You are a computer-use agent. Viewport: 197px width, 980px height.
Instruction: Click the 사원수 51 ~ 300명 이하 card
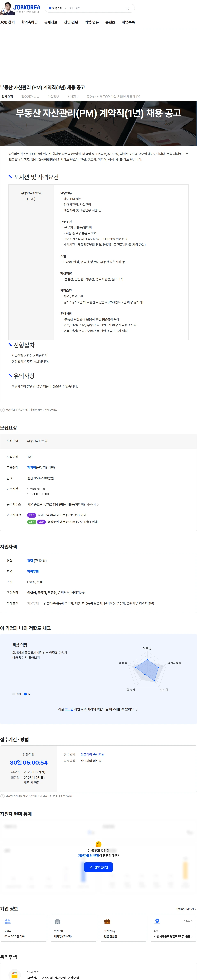pos(24,928)
